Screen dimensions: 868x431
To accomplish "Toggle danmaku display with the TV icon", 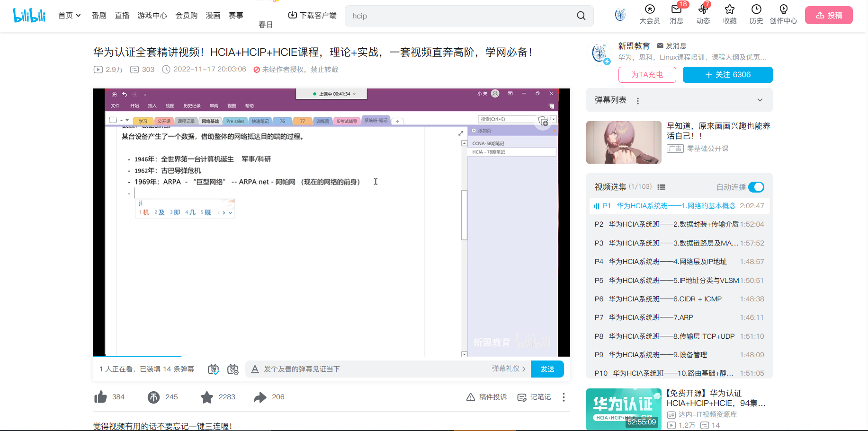I will [x=213, y=369].
